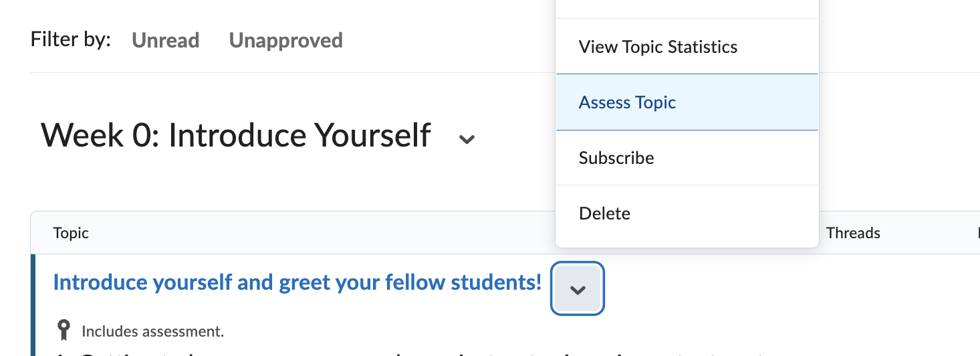
Task: Filter discussions by Unapproved
Action: pos(285,40)
